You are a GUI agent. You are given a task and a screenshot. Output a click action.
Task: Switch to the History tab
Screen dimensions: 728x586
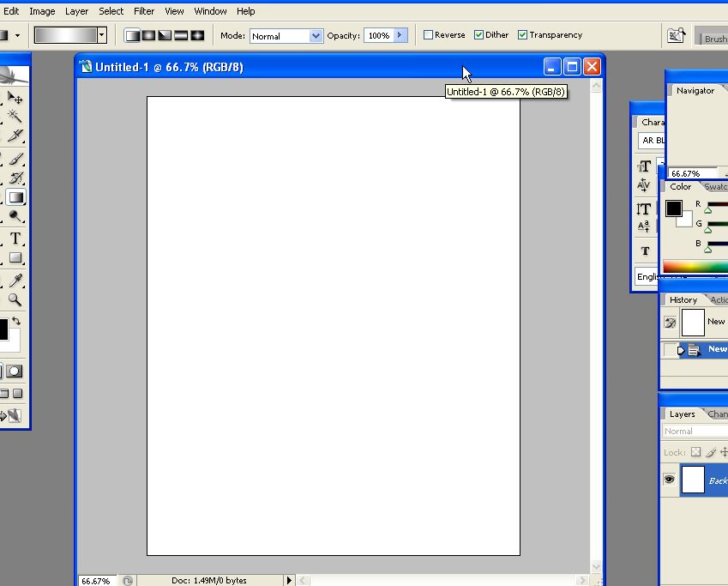683,299
